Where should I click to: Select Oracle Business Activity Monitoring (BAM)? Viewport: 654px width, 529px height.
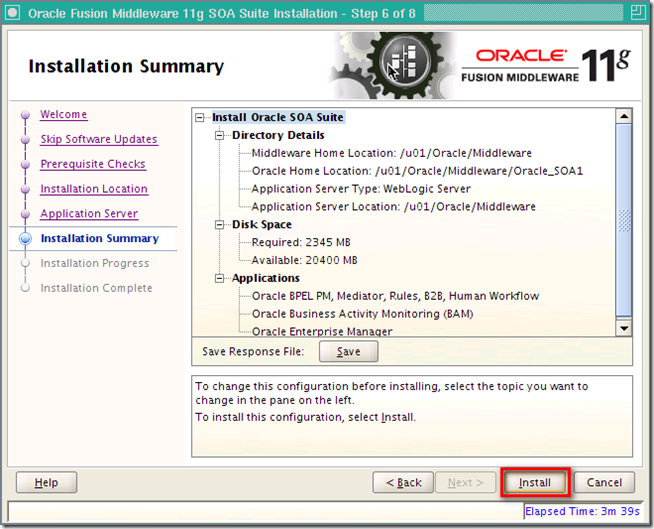coord(362,314)
